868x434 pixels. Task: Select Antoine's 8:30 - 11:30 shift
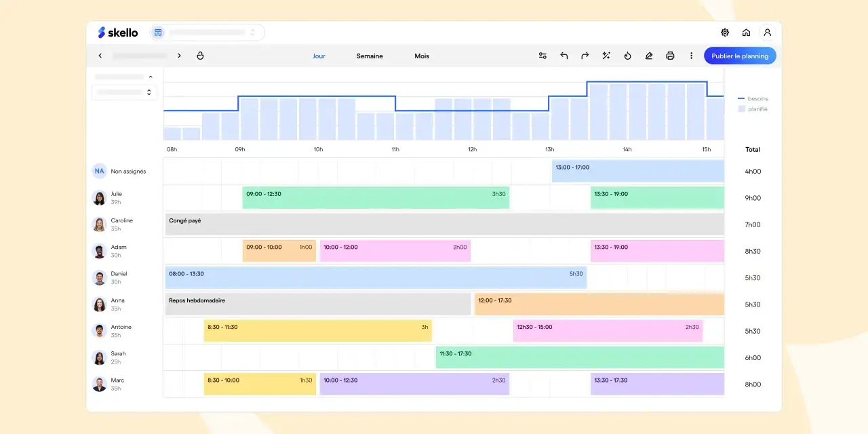(318, 331)
